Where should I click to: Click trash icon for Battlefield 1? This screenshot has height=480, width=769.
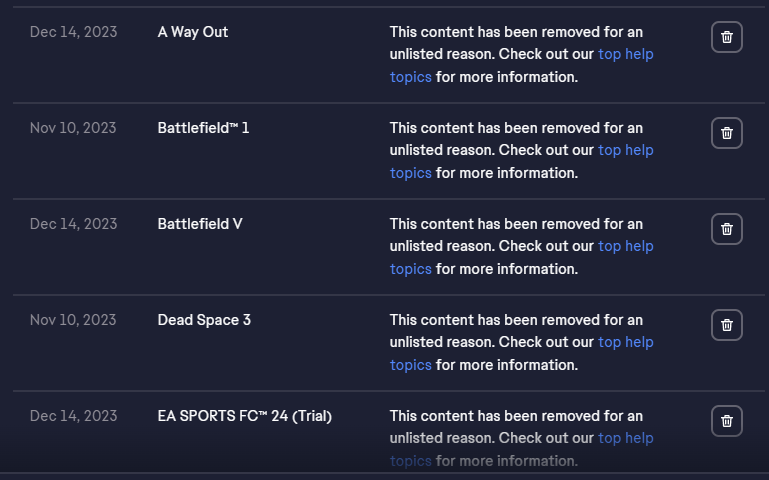click(x=726, y=133)
